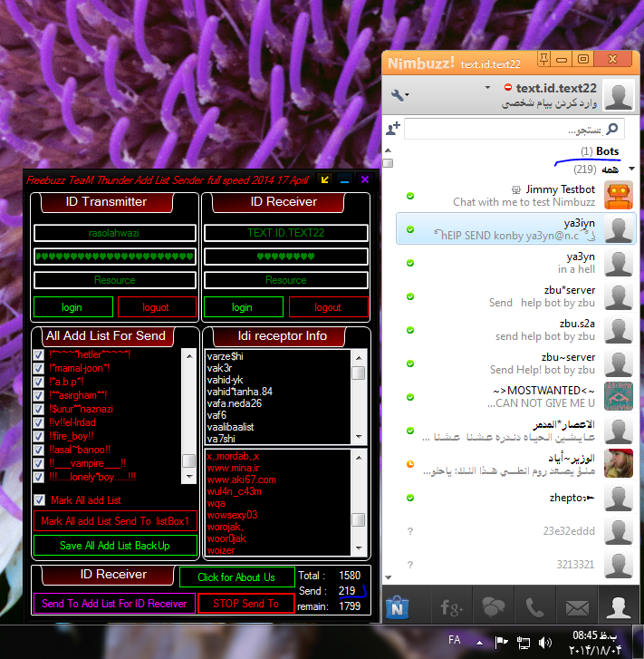
Task: Click the network tray icon
Action: [523, 643]
